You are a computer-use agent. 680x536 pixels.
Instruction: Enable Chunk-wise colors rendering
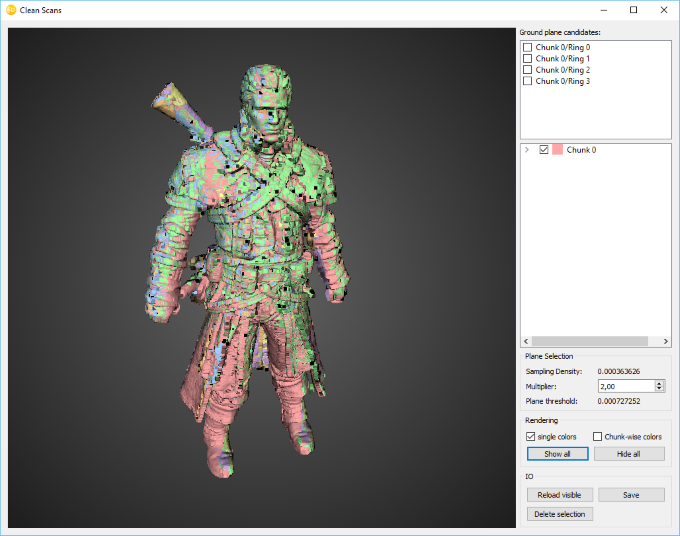coord(598,437)
